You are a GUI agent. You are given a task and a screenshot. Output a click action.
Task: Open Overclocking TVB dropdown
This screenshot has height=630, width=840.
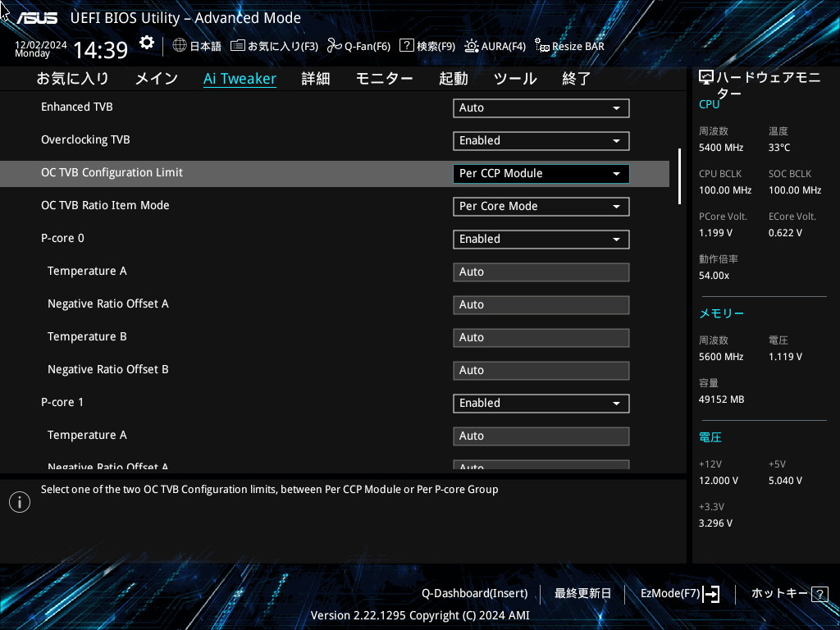pos(541,140)
